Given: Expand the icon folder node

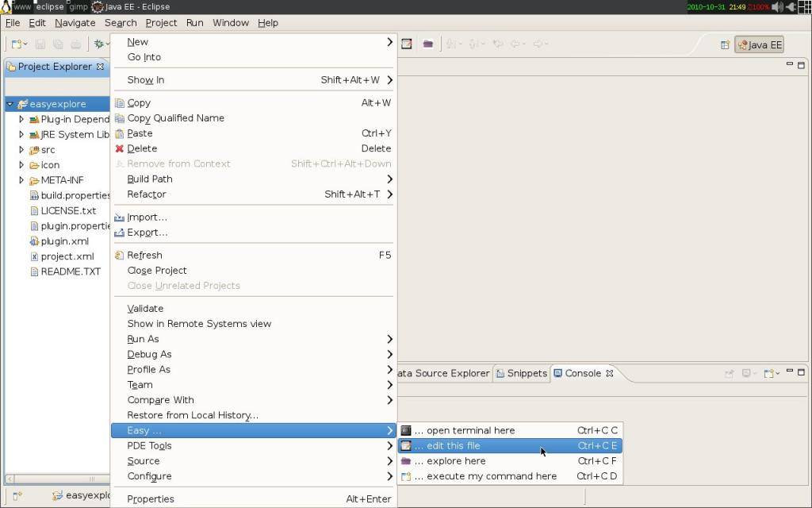Looking at the screenshot, I should (x=21, y=165).
